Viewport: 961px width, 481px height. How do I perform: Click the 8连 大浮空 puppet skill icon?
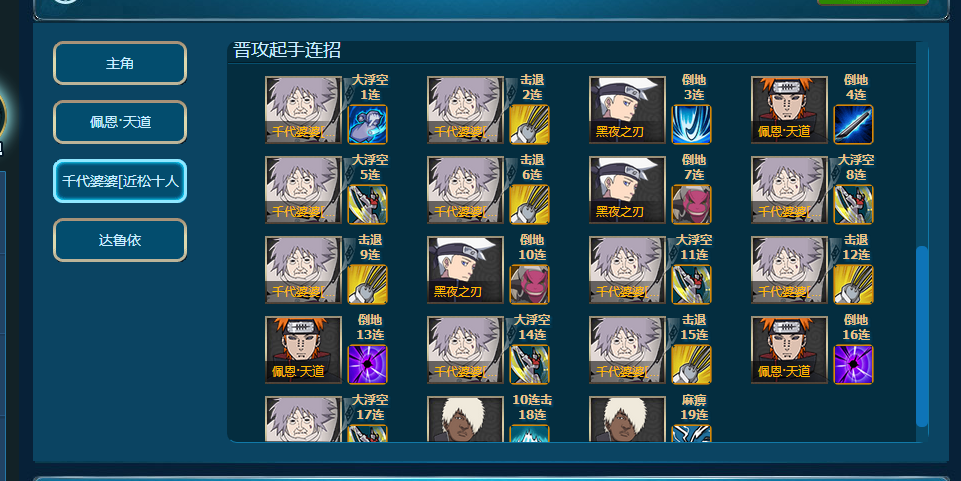pyautogui.click(x=853, y=204)
